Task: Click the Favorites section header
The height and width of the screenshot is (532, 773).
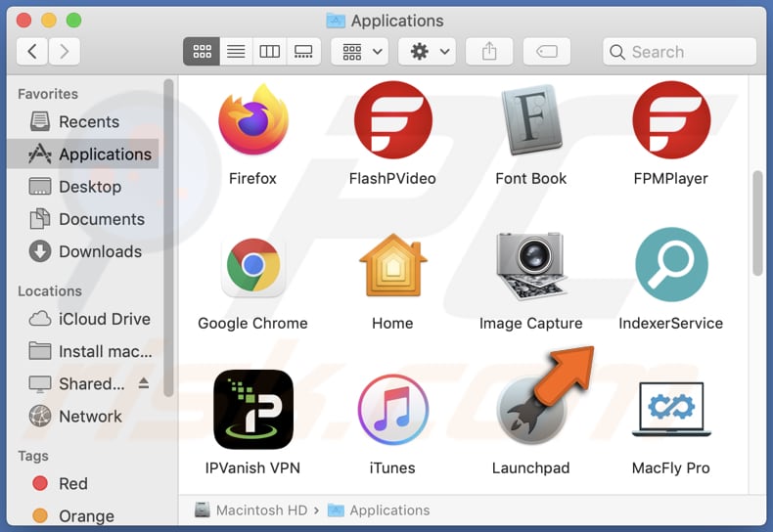Action: (48, 94)
